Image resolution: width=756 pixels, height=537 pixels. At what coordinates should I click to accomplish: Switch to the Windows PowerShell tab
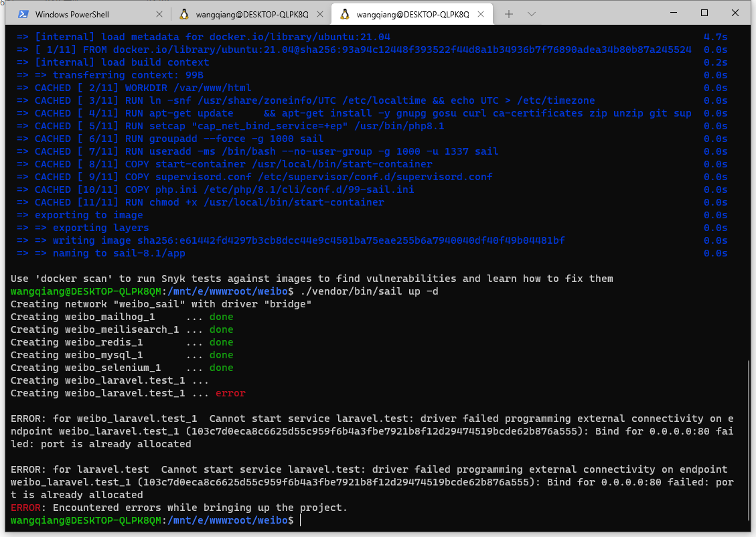(x=80, y=14)
